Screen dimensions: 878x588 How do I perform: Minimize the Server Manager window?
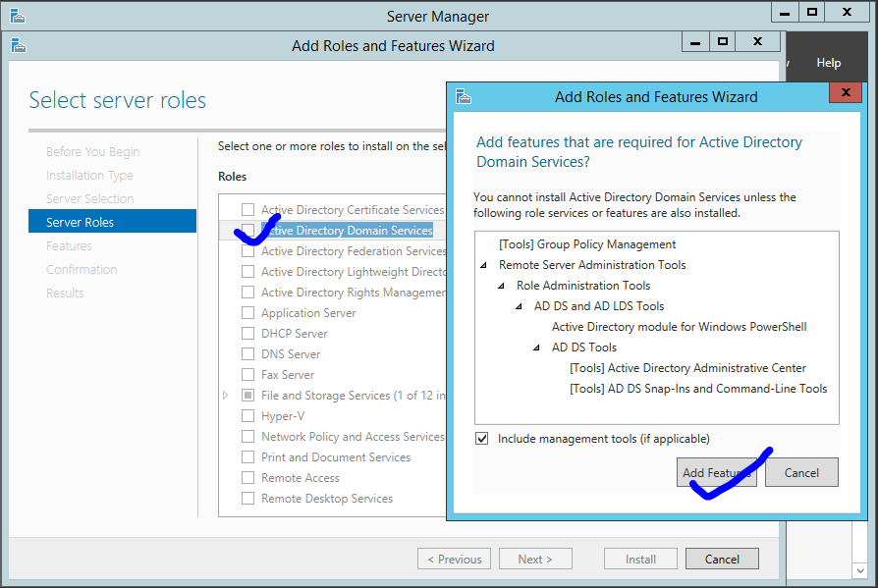(x=785, y=12)
